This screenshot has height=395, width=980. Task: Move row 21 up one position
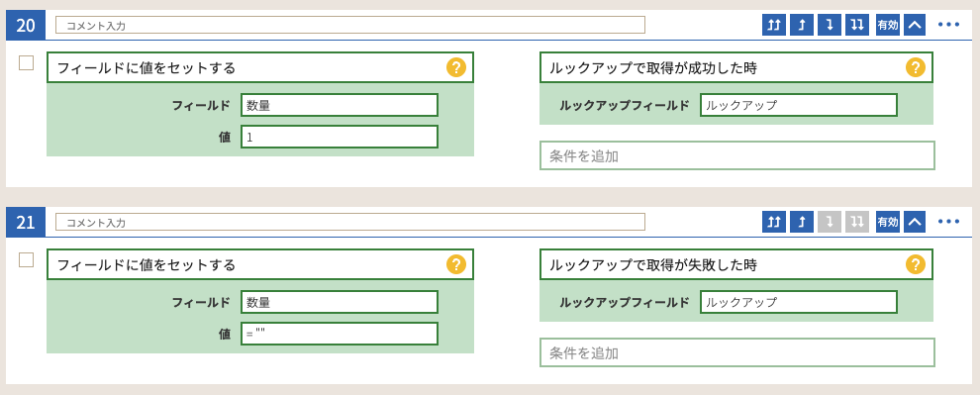[x=801, y=222]
